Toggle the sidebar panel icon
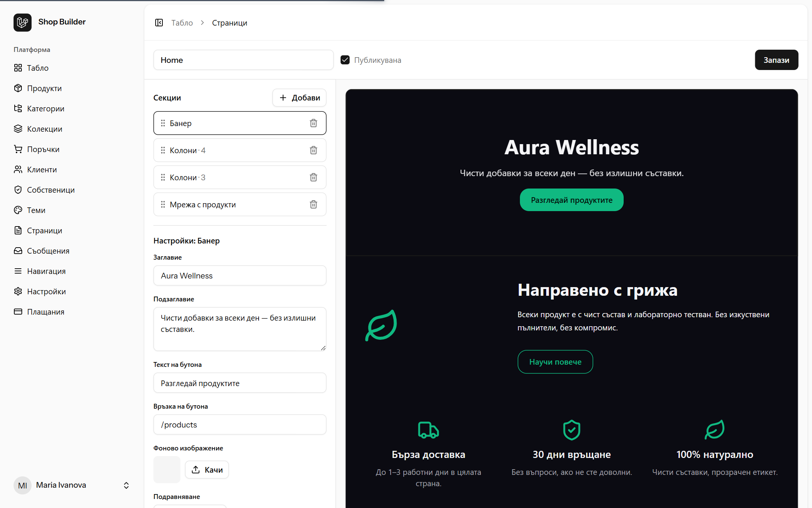The image size is (812, 508). (159, 23)
